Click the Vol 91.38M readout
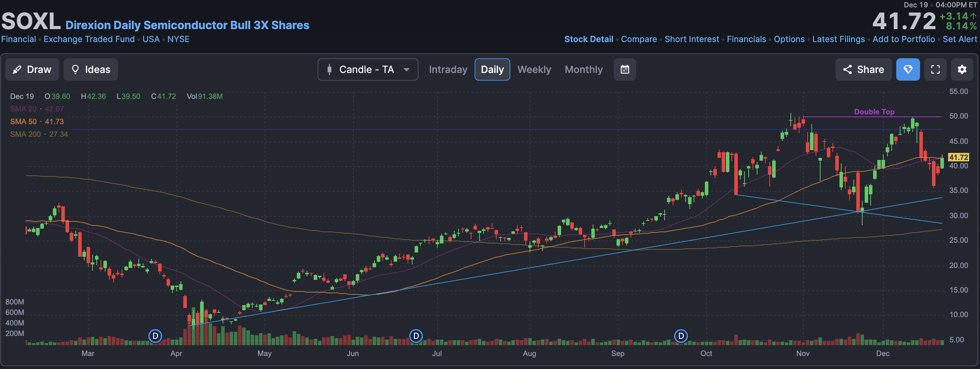 click(205, 96)
